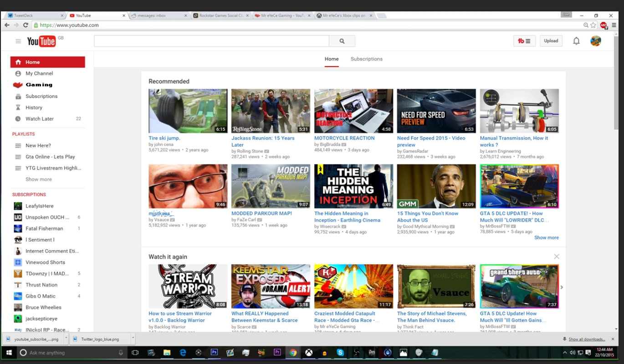Image resolution: width=624 pixels, height=364 pixels.
Task: Open the Chrome menu icon
Action: pyautogui.click(x=614, y=25)
